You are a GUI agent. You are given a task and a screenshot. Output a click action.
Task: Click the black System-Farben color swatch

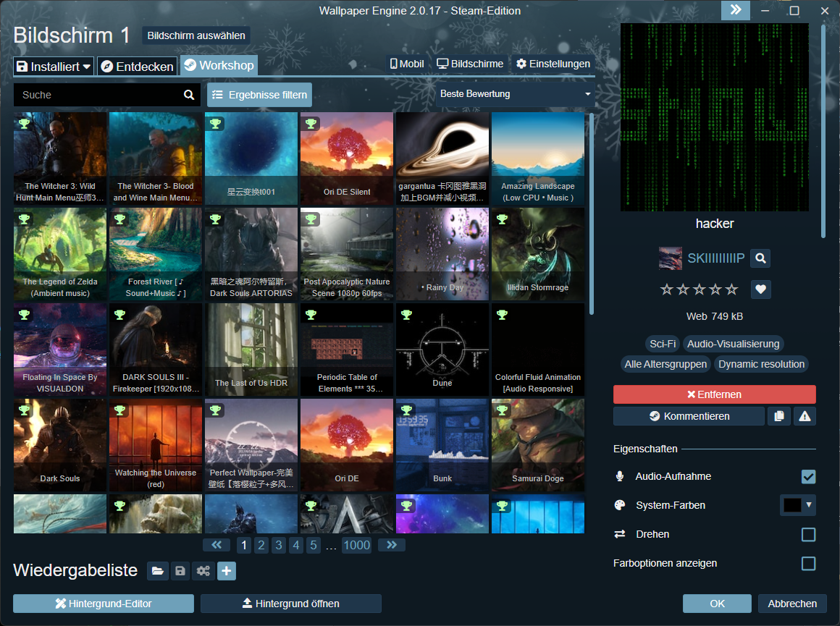tap(791, 505)
